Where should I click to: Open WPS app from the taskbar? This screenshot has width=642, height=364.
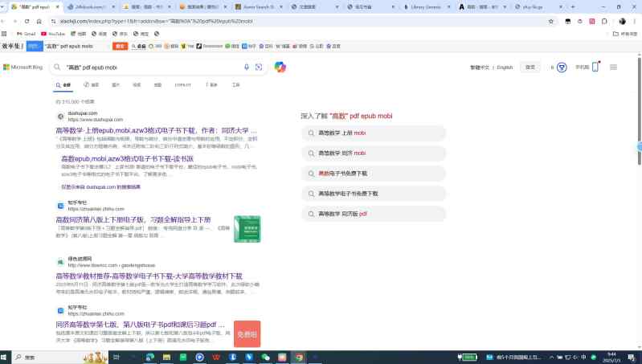216,357
